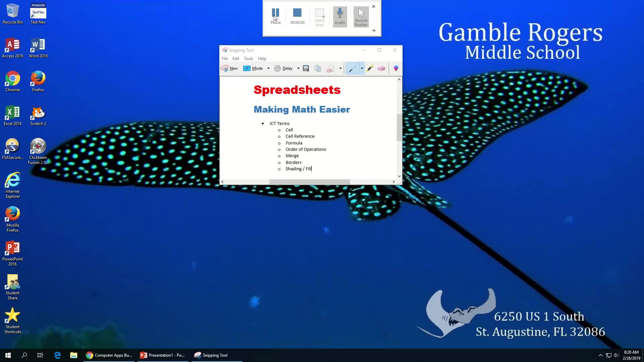Select the Recycle Bin desktop icon
This screenshot has width=644, height=362.
13,14
